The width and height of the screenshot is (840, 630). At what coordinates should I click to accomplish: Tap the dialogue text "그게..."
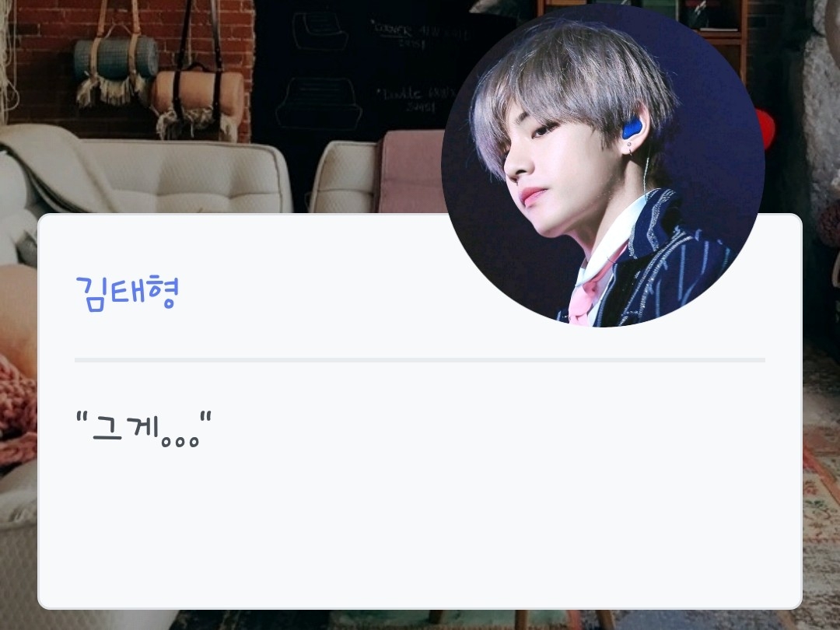point(144,429)
